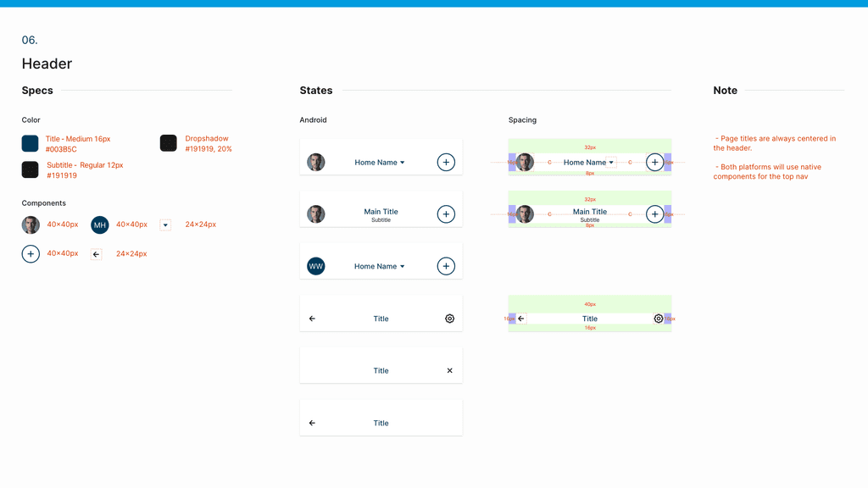The width and height of the screenshot is (868, 488).
Task: Open the Home Name dropdown caret in the Spacing diagram
Action: click(x=611, y=163)
